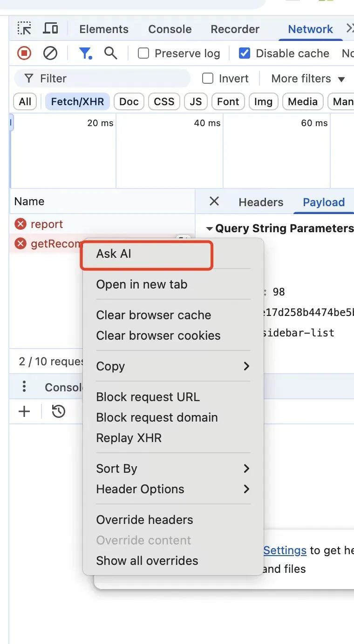Check the Invert filter checkbox
Viewport: 354px width, 644px height.
[x=208, y=79]
